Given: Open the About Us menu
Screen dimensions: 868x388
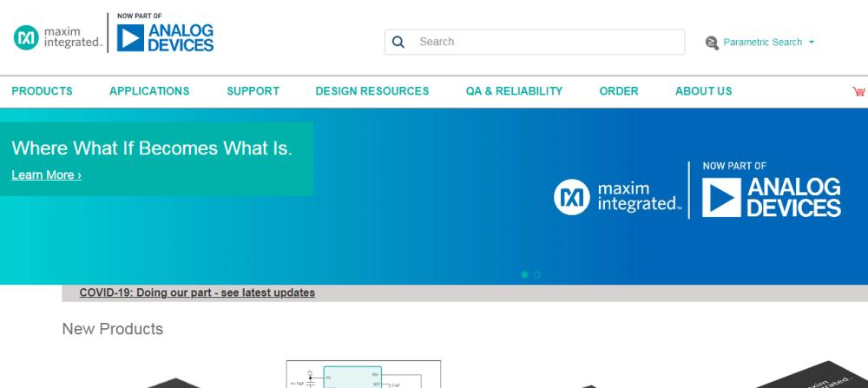Looking at the screenshot, I should coord(703,91).
